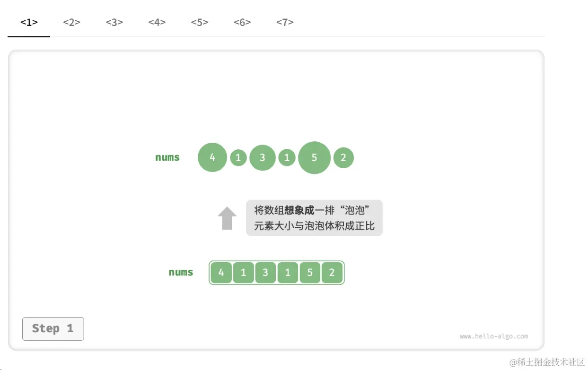
Task: Click the second bubble labeled 1
Action: [287, 157]
